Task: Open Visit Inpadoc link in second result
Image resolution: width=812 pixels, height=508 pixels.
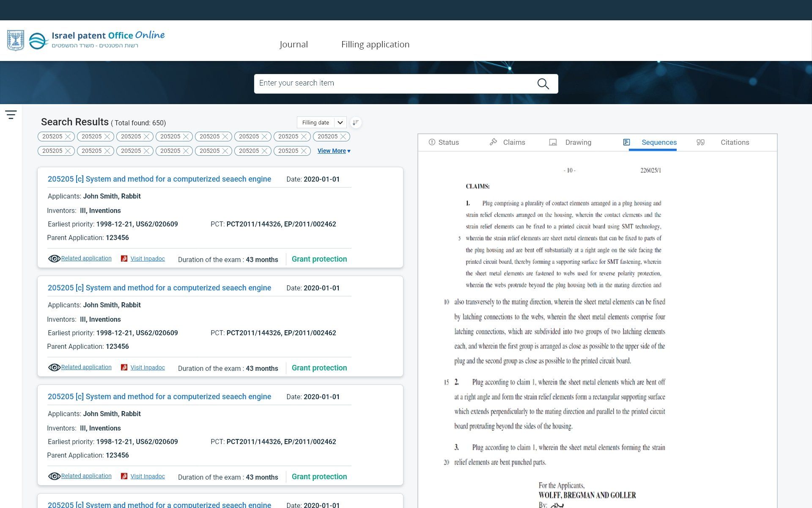Action: tap(148, 367)
